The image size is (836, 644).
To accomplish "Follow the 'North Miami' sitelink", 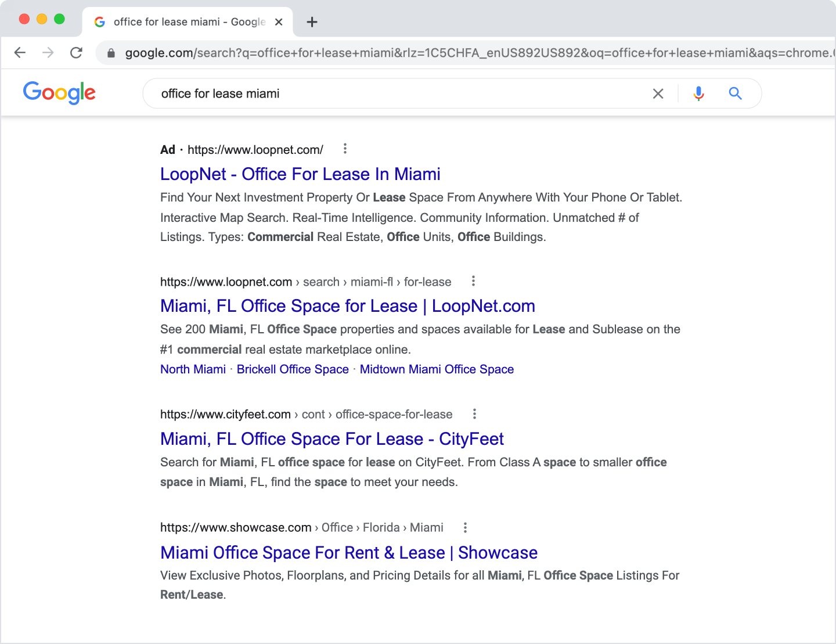I will (x=193, y=369).
